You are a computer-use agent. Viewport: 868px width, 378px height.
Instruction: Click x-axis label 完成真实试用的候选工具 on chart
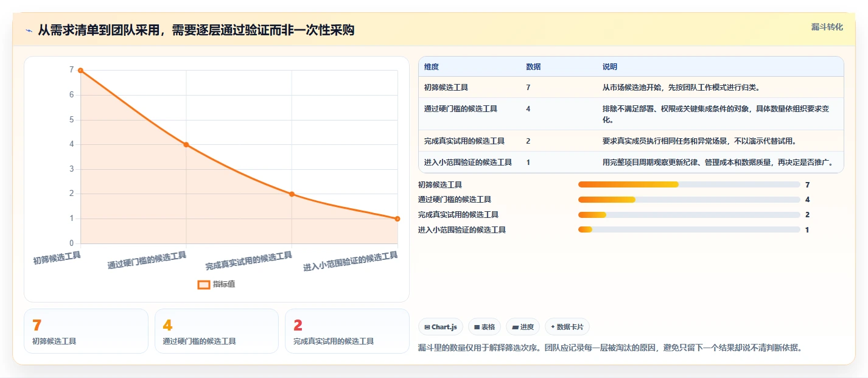pos(249,261)
